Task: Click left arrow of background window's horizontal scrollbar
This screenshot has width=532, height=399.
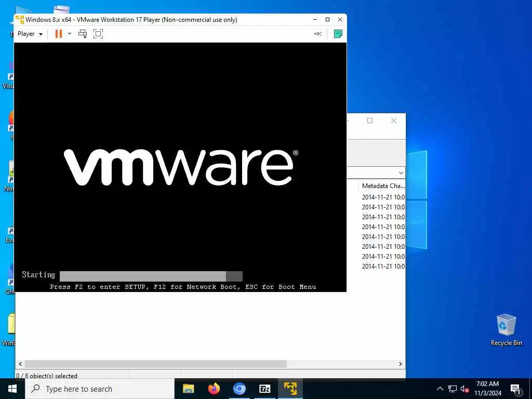Action: 20,364
